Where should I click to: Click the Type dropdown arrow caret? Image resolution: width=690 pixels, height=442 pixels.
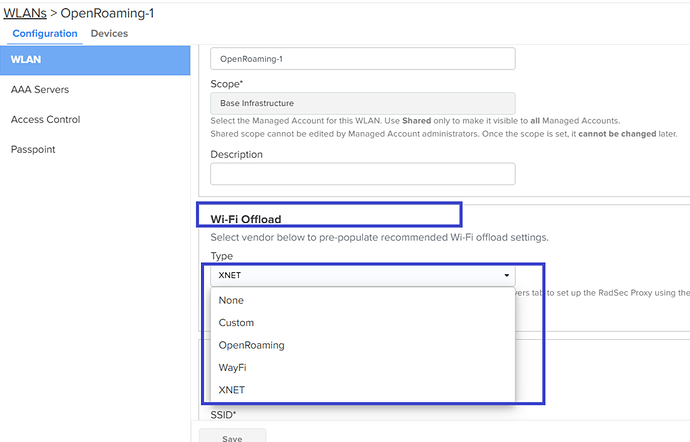tap(507, 275)
